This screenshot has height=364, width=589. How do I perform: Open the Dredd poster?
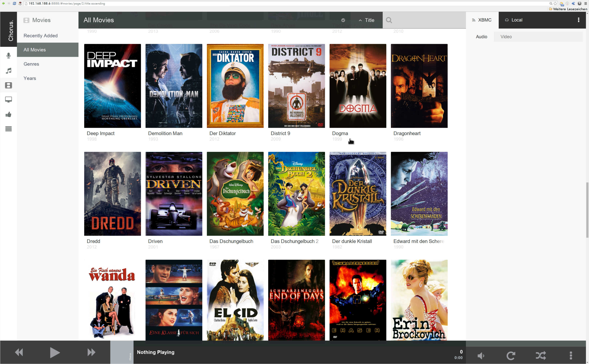click(113, 194)
